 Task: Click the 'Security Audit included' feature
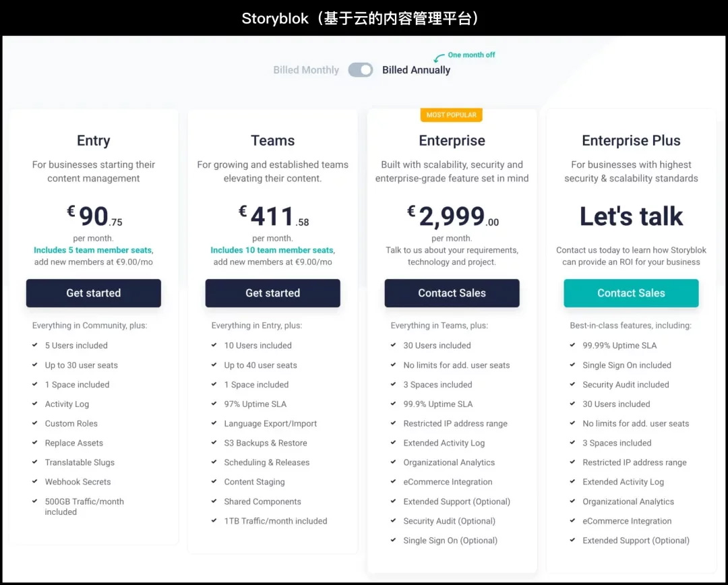pyautogui.click(x=626, y=384)
